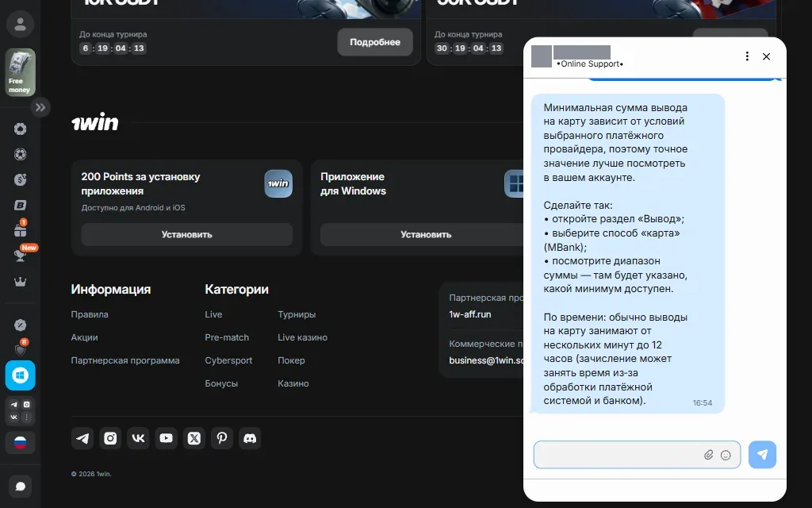Image resolution: width=812 pixels, height=508 pixels.
Task: Open the X (Twitter) footer icon
Action: [194, 438]
